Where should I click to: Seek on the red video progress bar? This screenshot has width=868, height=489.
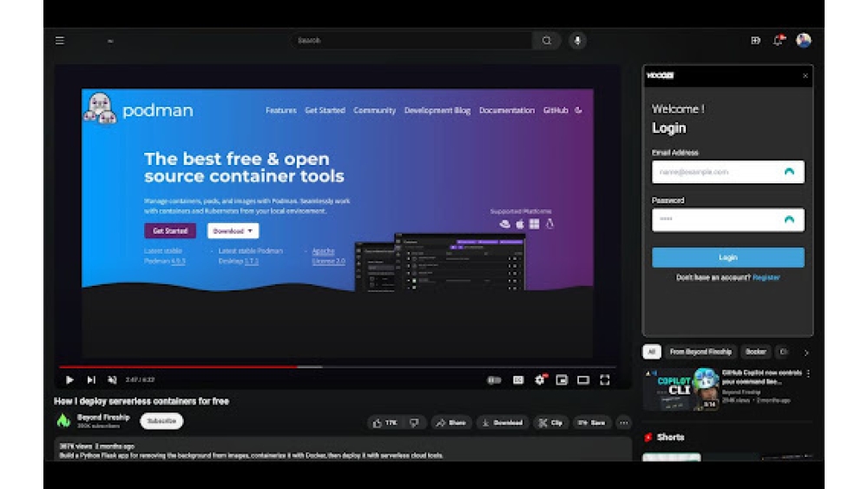coord(338,367)
